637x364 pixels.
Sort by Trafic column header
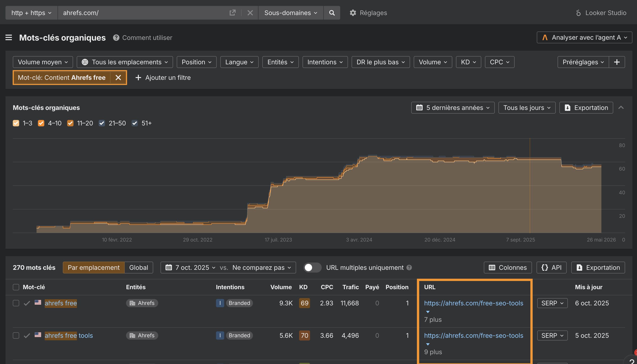pyautogui.click(x=350, y=287)
